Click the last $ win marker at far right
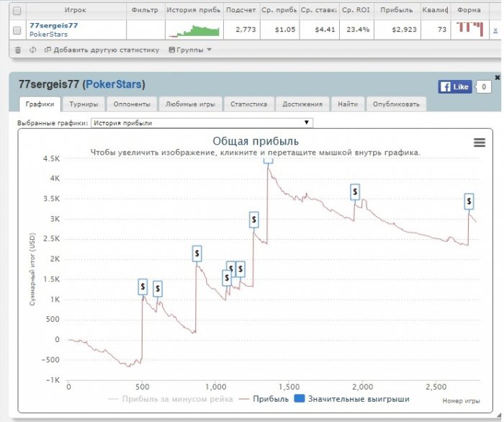This screenshot has height=422, width=504. [469, 202]
